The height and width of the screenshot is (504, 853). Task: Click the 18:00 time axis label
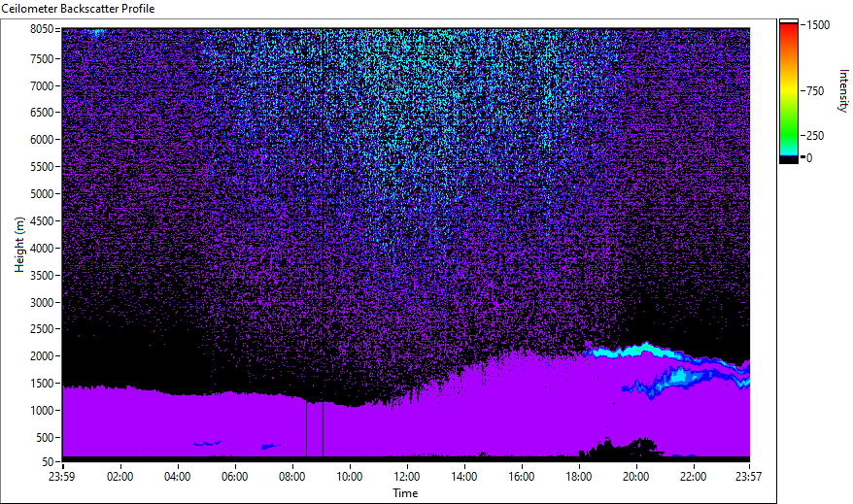pyautogui.click(x=578, y=477)
